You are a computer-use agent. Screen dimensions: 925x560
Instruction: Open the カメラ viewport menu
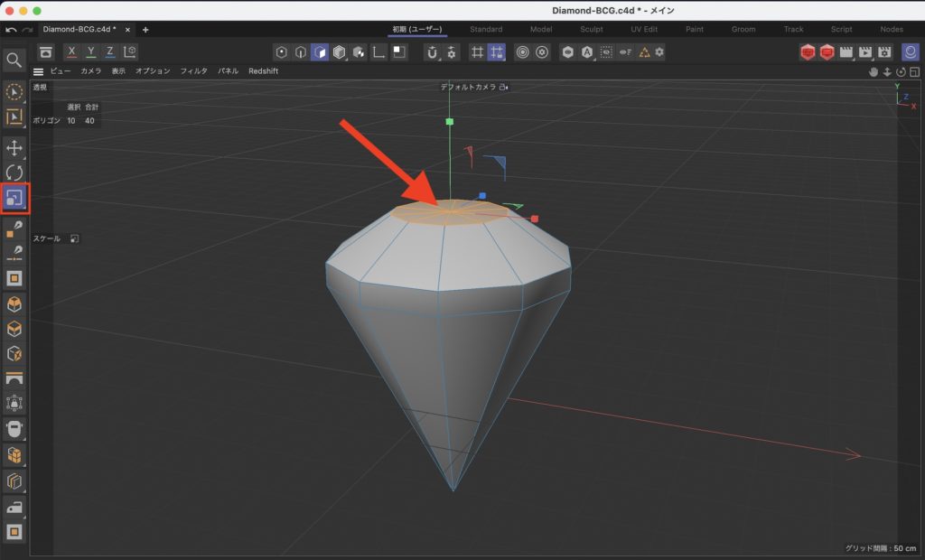coord(90,70)
